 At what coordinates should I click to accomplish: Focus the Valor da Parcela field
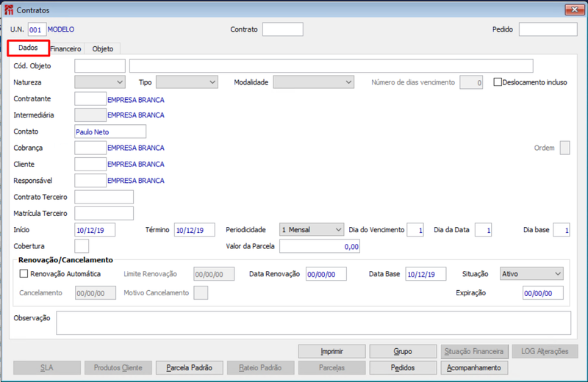pyautogui.click(x=320, y=246)
